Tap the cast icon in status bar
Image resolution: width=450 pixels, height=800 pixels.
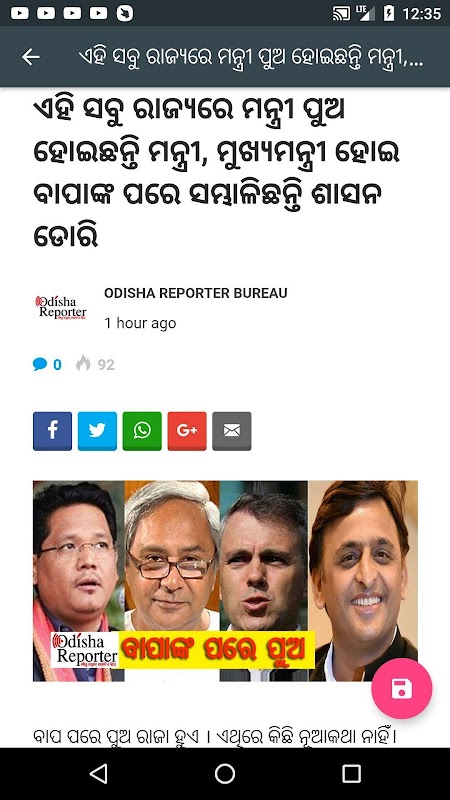[x=341, y=13]
